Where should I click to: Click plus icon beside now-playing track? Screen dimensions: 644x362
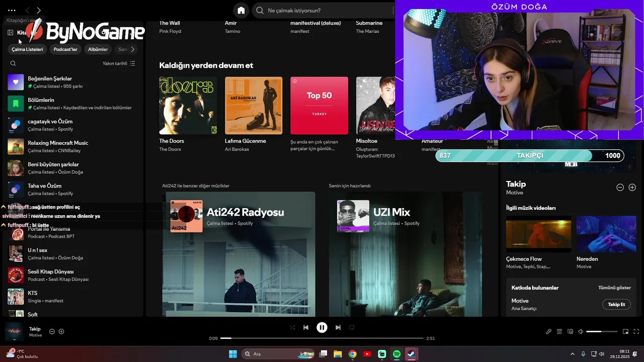tap(61, 331)
